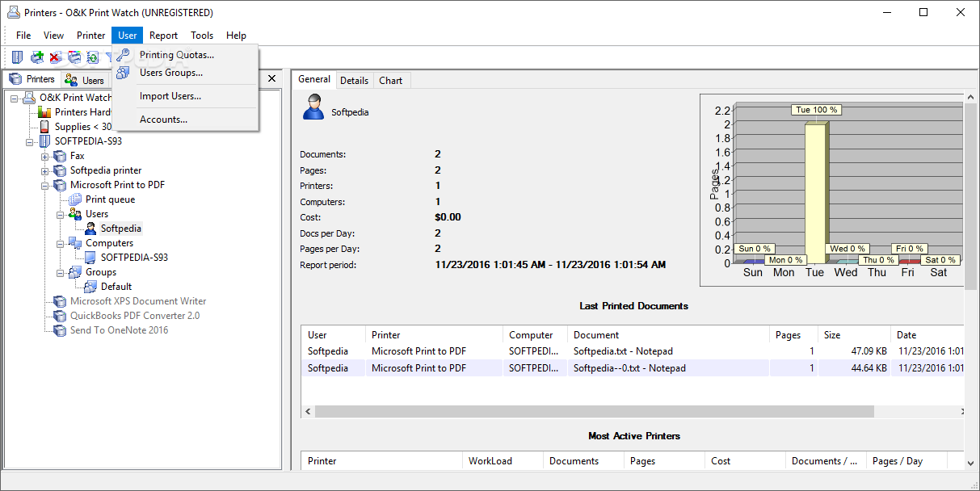
Task: Close the left tree panel
Action: [x=271, y=78]
